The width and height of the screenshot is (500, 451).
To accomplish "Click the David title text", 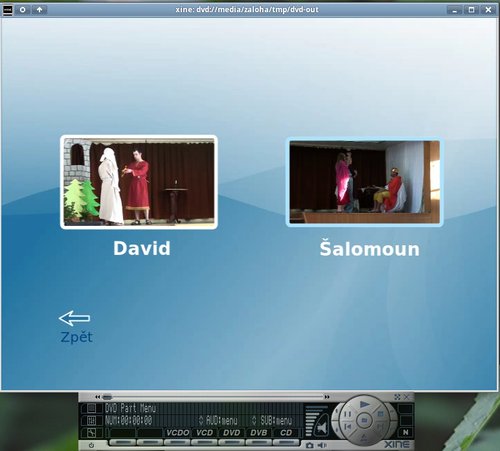I will [142, 248].
